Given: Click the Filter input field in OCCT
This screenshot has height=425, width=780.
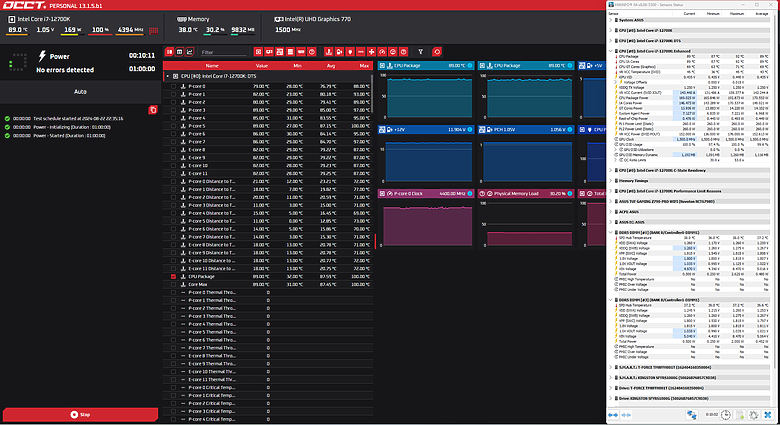Looking at the screenshot, I should click(x=223, y=52).
